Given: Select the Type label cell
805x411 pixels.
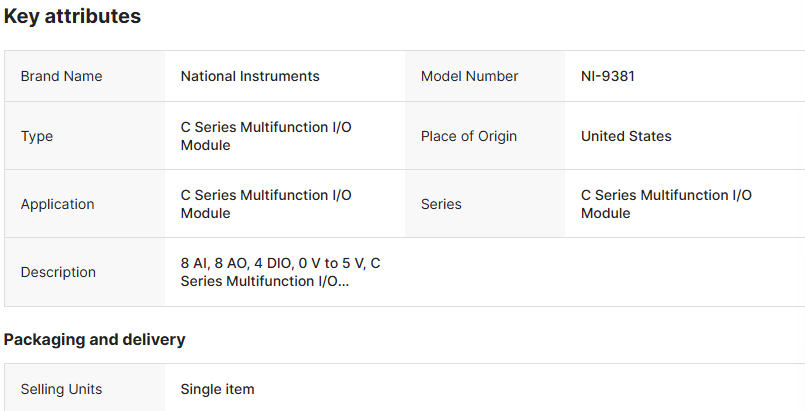Looking at the screenshot, I should [37, 136].
